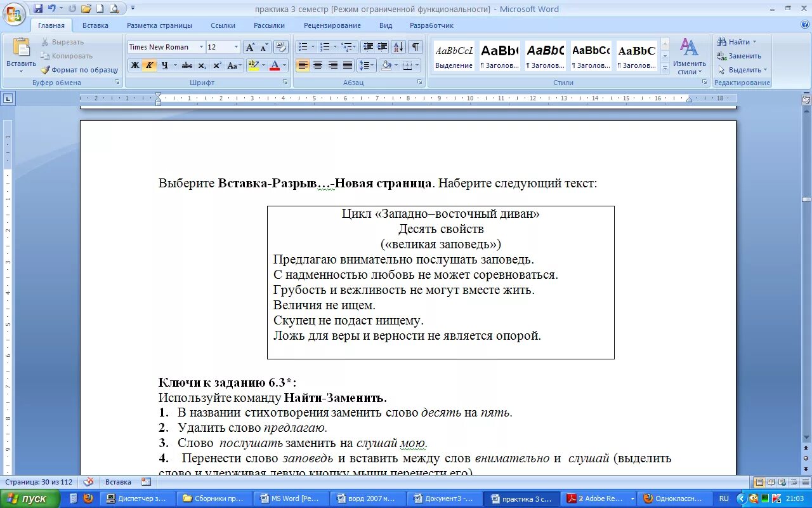The height and width of the screenshot is (508, 812).
Task: Apply bulleted list formatting
Action: [303, 47]
